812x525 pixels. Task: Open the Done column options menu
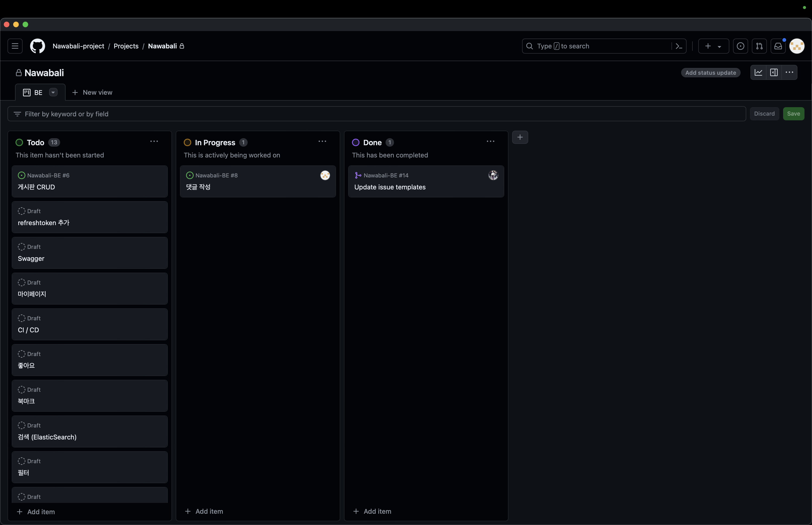tap(490, 141)
